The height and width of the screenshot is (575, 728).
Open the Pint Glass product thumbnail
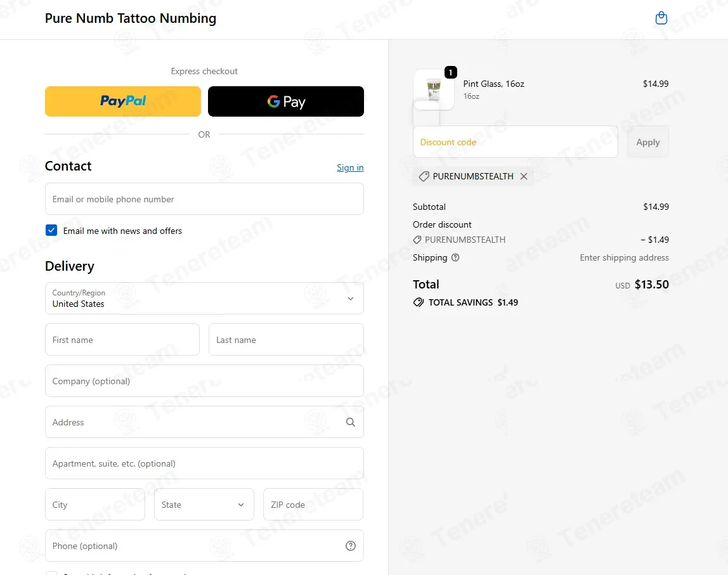pos(434,89)
